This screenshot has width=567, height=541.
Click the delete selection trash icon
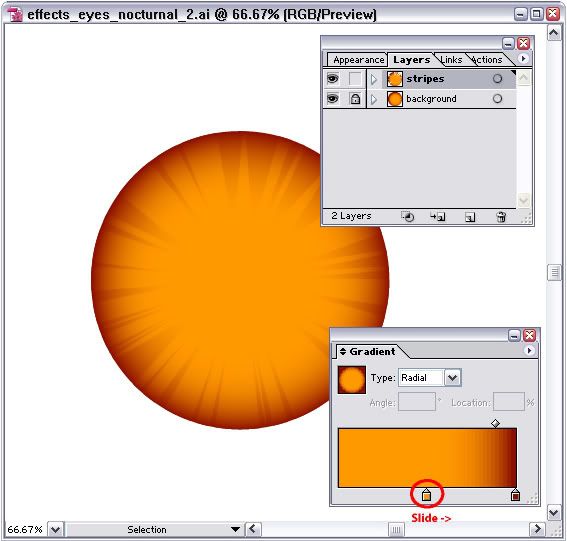pos(501,217)
